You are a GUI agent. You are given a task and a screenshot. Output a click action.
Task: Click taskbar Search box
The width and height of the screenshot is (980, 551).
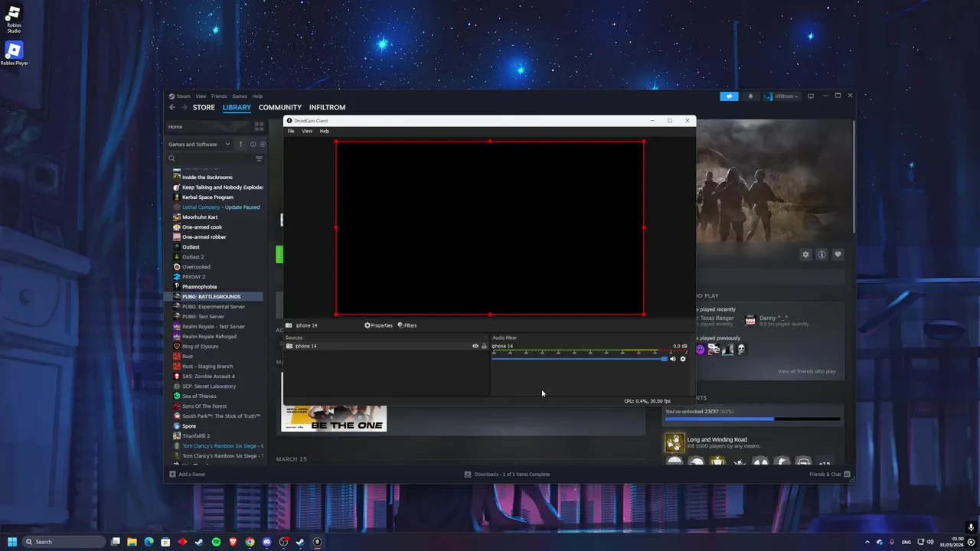[64, 542]
